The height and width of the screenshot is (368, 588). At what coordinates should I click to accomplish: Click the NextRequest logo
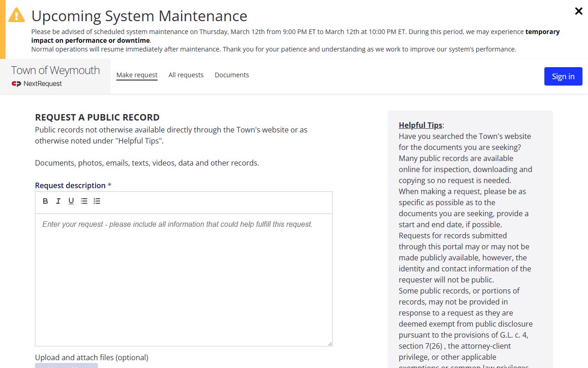[37, 84]
